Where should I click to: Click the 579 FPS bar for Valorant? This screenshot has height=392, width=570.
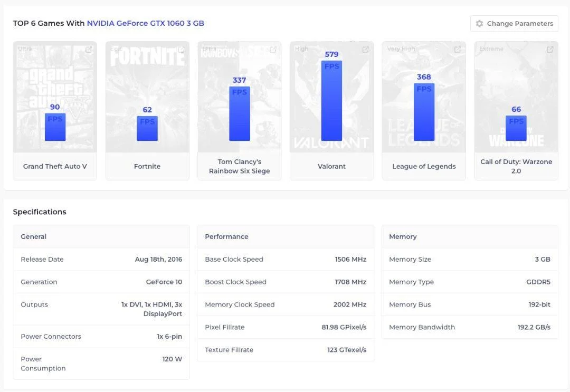pos(331,101)
